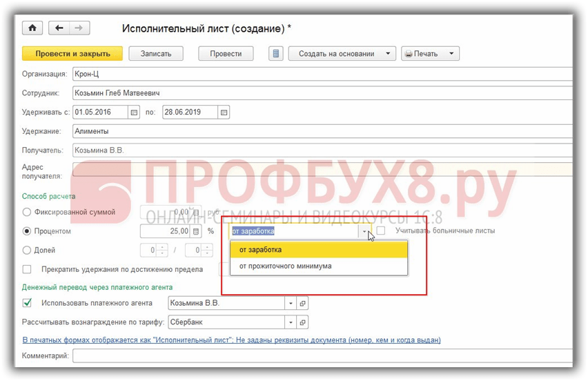The width and height of the screenshot is (588, 381).
Task: Enable Учитывать больничные листы checkbox
Action: (x=381, y=231)
